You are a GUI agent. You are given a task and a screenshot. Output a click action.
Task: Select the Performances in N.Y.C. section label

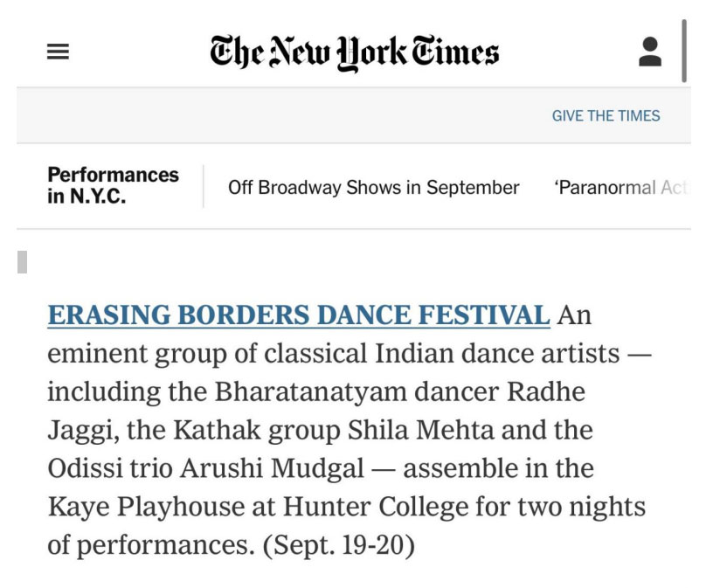pyautogui.click(x=113, y=185)
